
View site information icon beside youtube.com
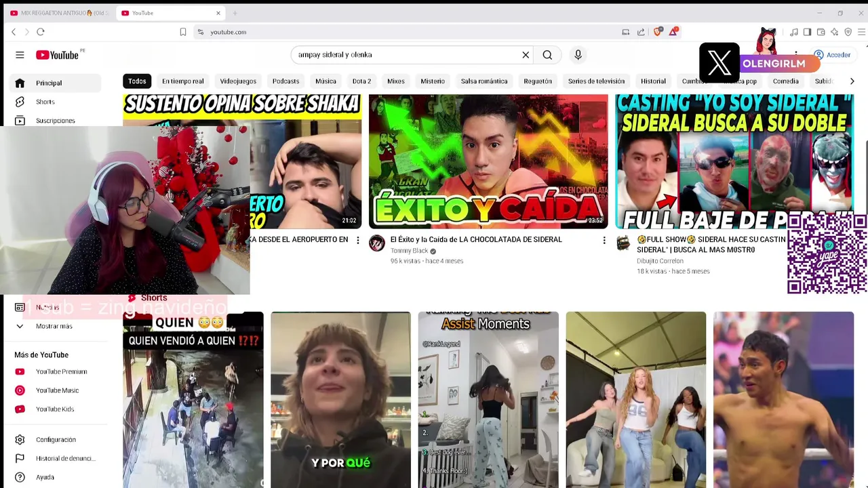tap(200, 32)
